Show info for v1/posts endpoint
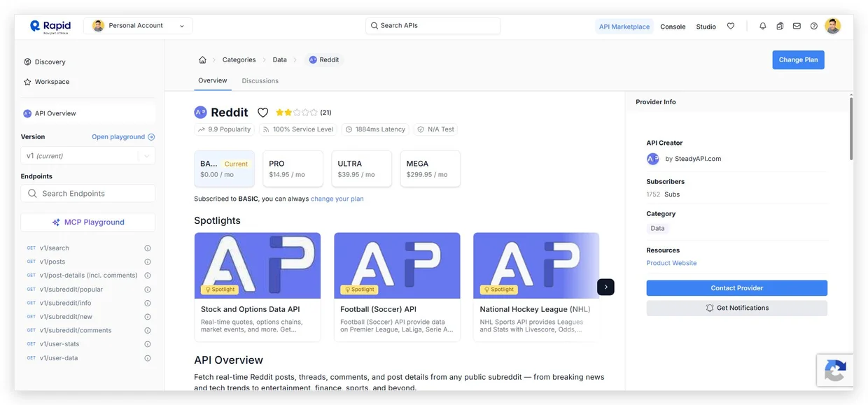Viewport: 868px width, 405px height. [x=148, y=262]
